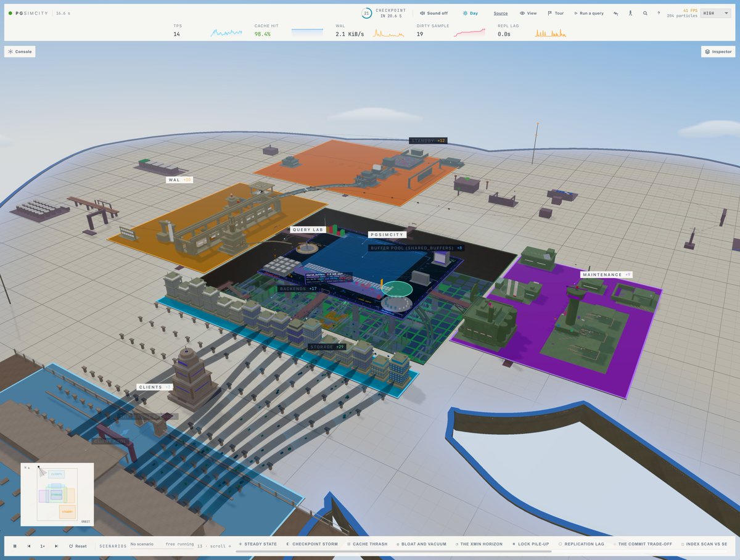
Task: Select the Lock Pile-Up scenario
Action: click(531, 544)
